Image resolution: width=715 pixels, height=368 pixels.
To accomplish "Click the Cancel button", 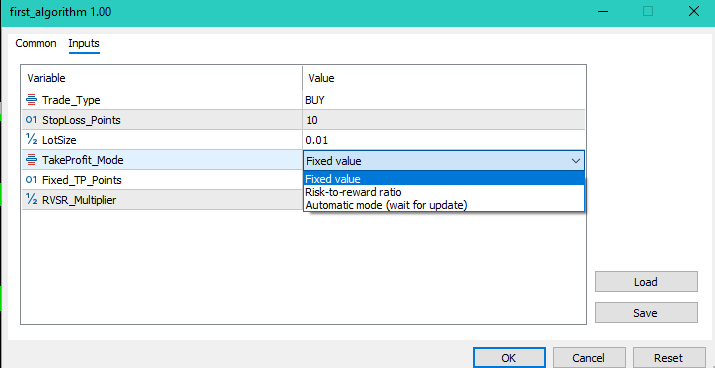I will [x=588, y=358].
